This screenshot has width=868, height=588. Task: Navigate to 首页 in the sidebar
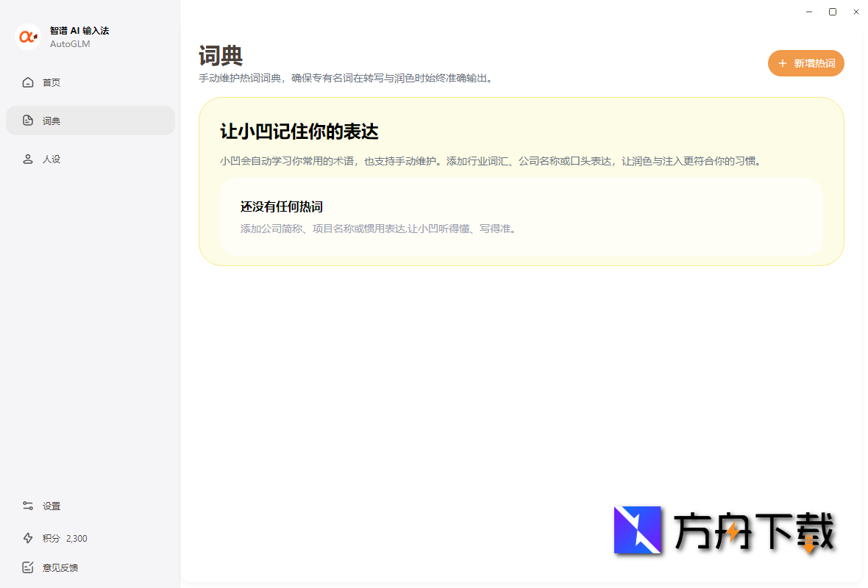point(50,82)
